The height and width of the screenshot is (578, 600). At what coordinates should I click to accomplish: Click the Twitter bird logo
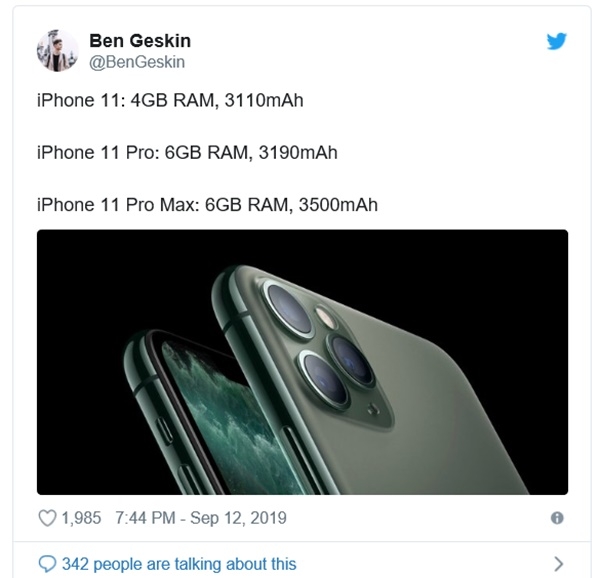coord(556,41)
